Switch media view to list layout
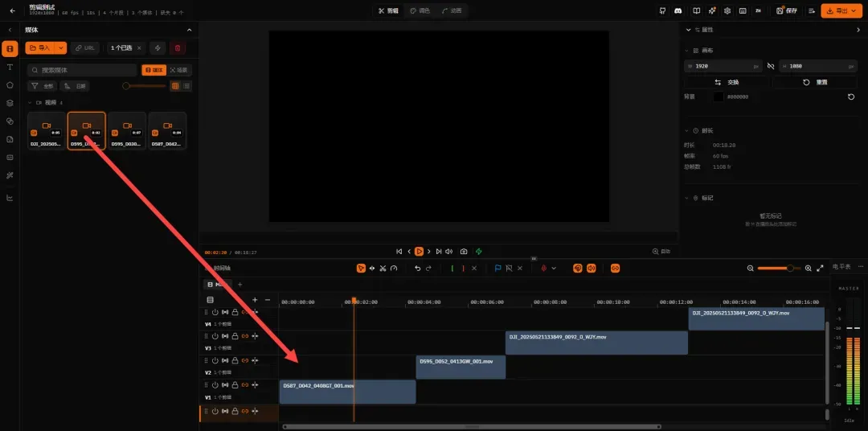This screenshot has height=431, width=868. [187, 86]
